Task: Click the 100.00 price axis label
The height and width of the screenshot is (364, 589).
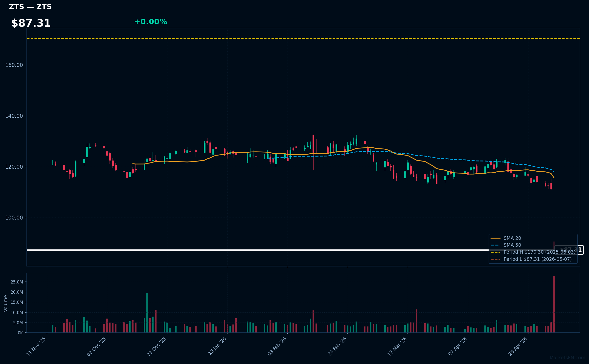Action: click(14, 218)
